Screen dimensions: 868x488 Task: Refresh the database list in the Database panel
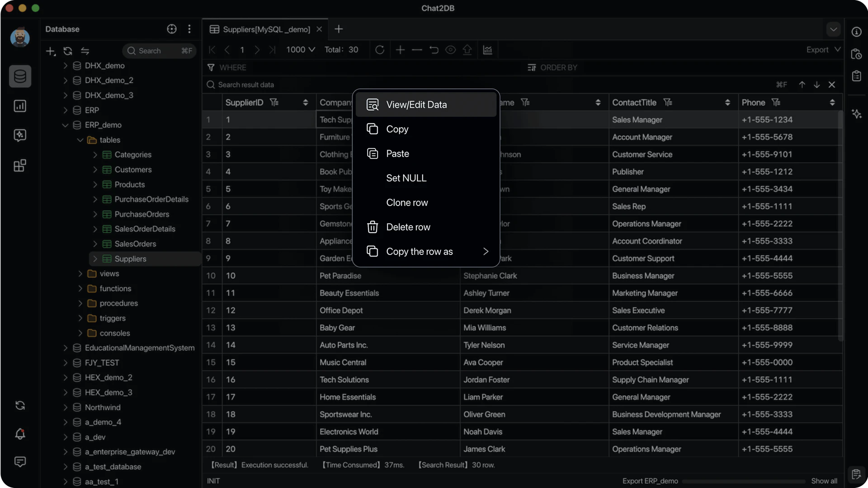[67, 51]
